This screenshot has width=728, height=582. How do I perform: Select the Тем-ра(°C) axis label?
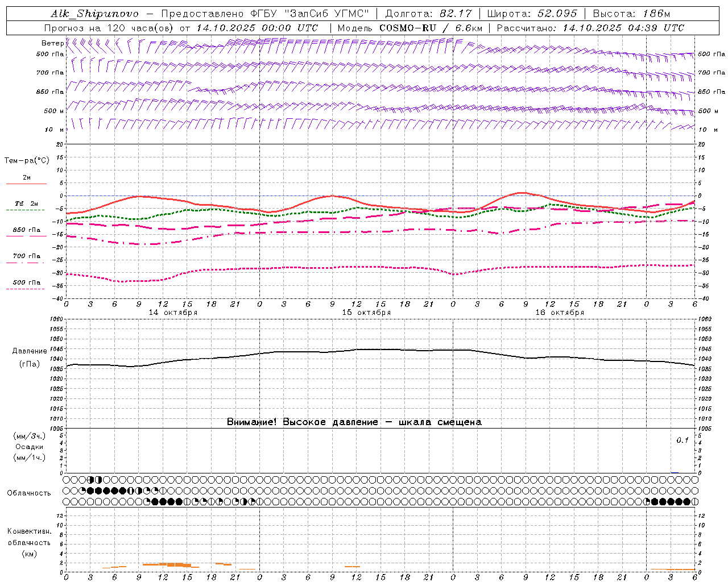27,160
